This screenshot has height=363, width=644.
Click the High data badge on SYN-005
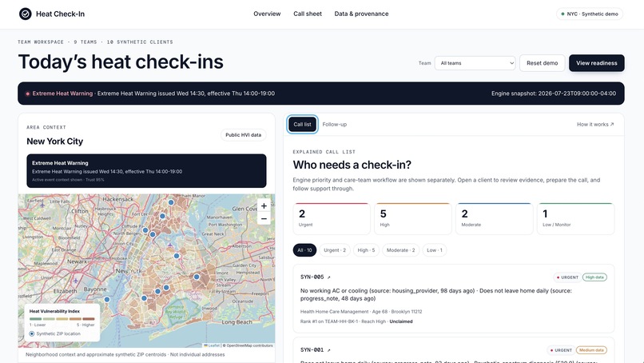click(594, 277)
